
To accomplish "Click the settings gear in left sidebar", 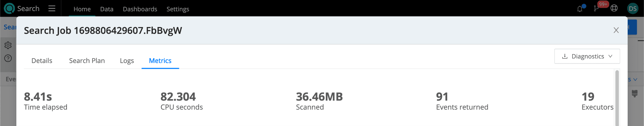I will pos(8,45).
